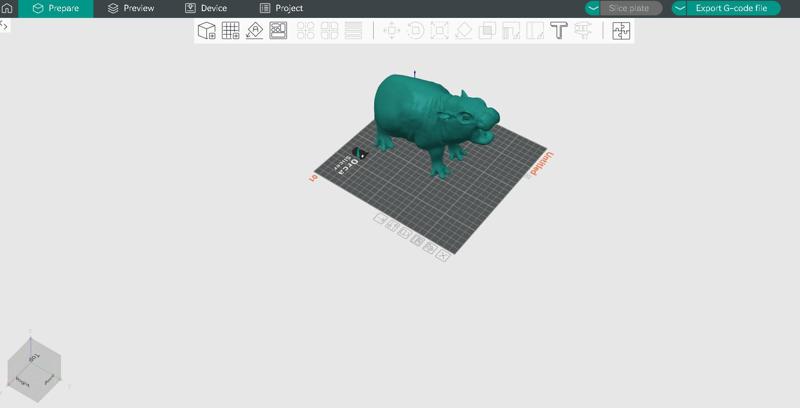Viewport: 800px width, 408px height.
Task: Select the teal hippo model
Action: tap(429, 115)
